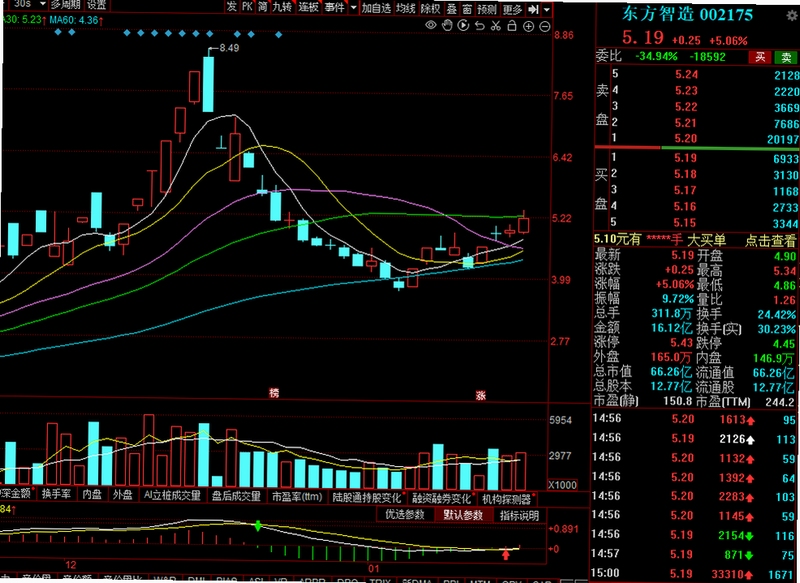Click the green 卖 sell button
Image resolution: width=800 pixels, height=583 pixels.
tap(786, 57)
